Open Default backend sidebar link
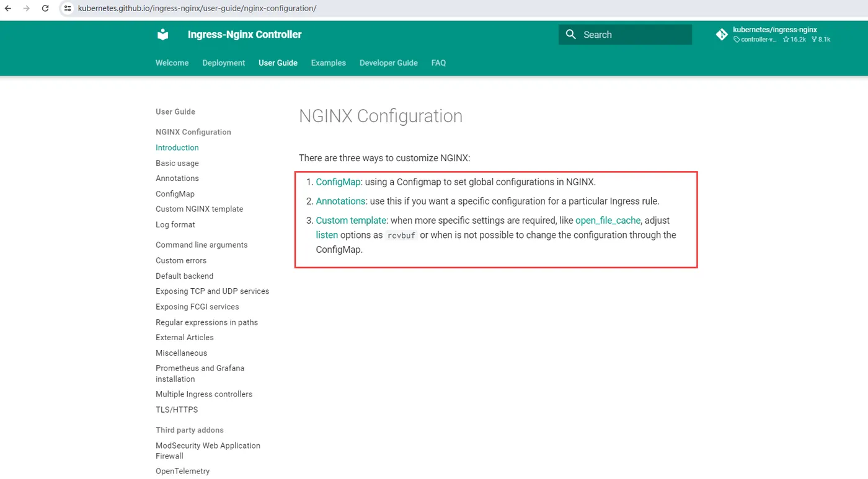Image resolution: width=868 pixels, height=479 pixels. point(185,276)
